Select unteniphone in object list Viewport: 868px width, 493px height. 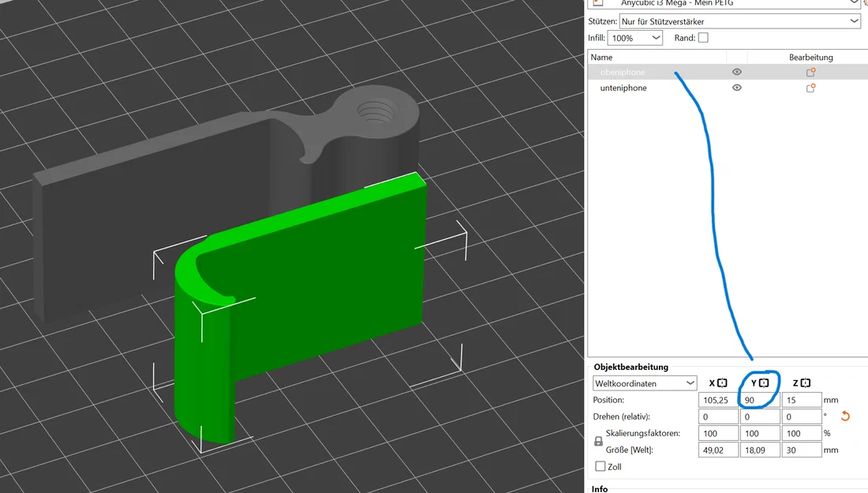623,88
